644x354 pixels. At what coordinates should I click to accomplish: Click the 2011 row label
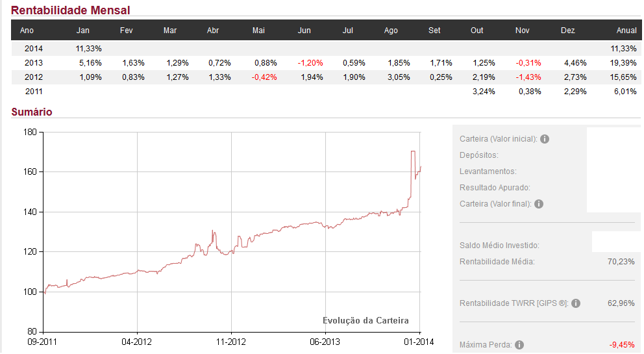tap(33, 92)
